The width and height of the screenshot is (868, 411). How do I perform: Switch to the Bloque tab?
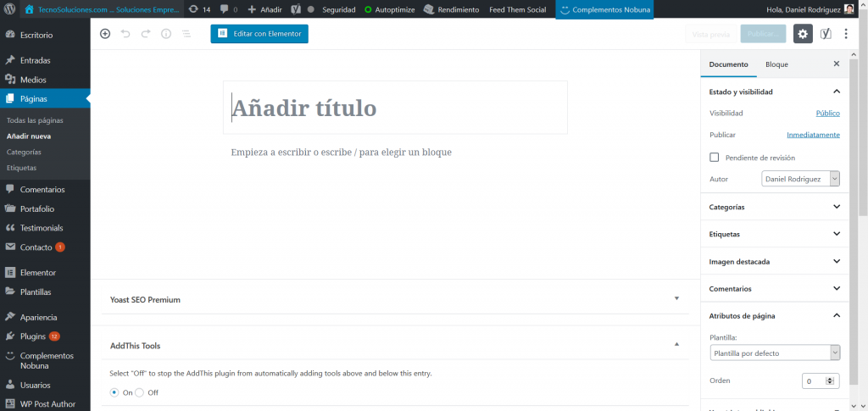coord(776,64)
